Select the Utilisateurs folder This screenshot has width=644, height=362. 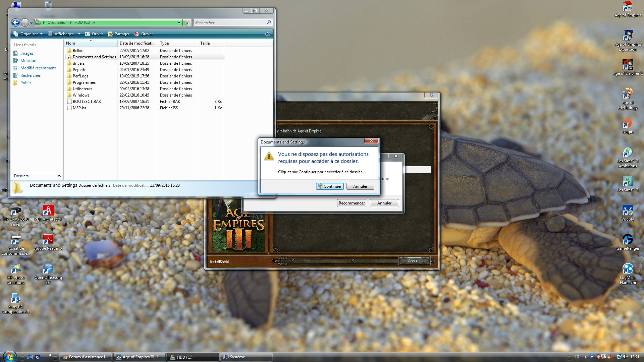click(82, 89)
